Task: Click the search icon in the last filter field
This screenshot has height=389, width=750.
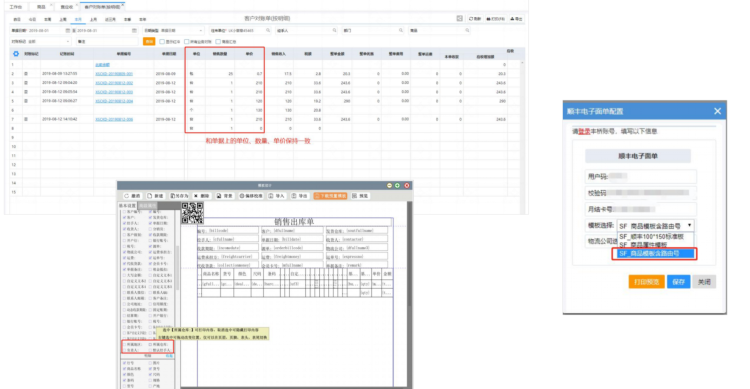Action: click(467, 30)
